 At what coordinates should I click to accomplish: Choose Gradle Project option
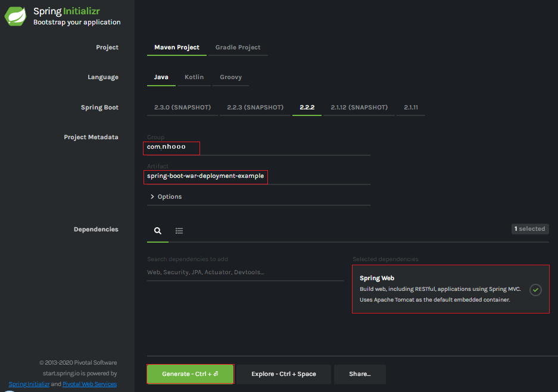point(238,48)
